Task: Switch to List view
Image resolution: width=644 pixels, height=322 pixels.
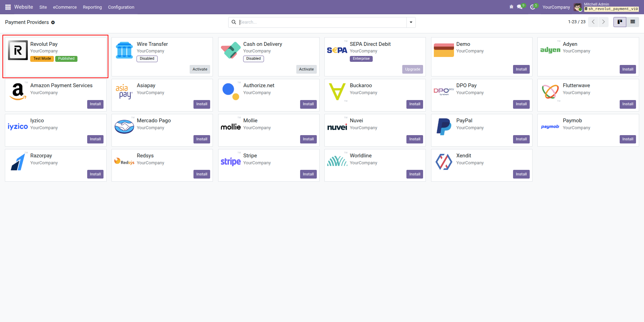Action: point(633,22)
